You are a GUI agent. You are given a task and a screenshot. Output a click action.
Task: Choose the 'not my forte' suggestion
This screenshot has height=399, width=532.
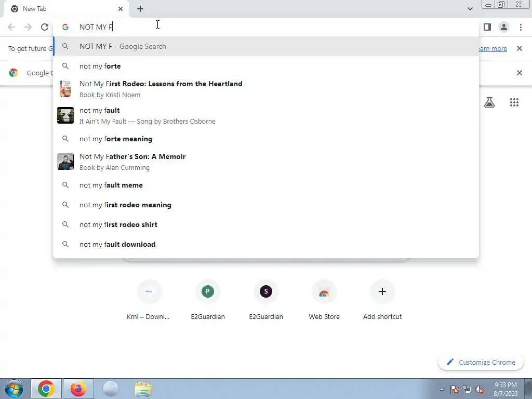point(266,66)
